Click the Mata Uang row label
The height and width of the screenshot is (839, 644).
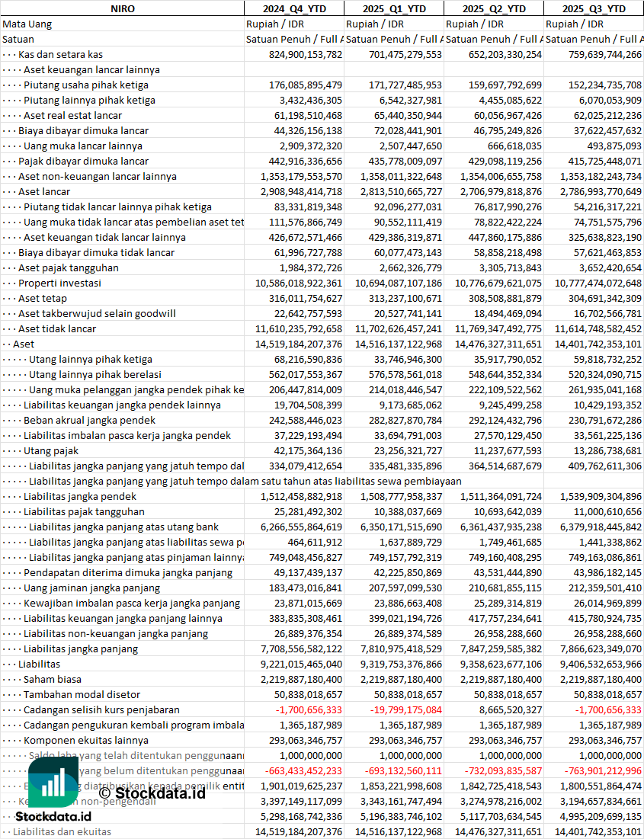(27, 24)
